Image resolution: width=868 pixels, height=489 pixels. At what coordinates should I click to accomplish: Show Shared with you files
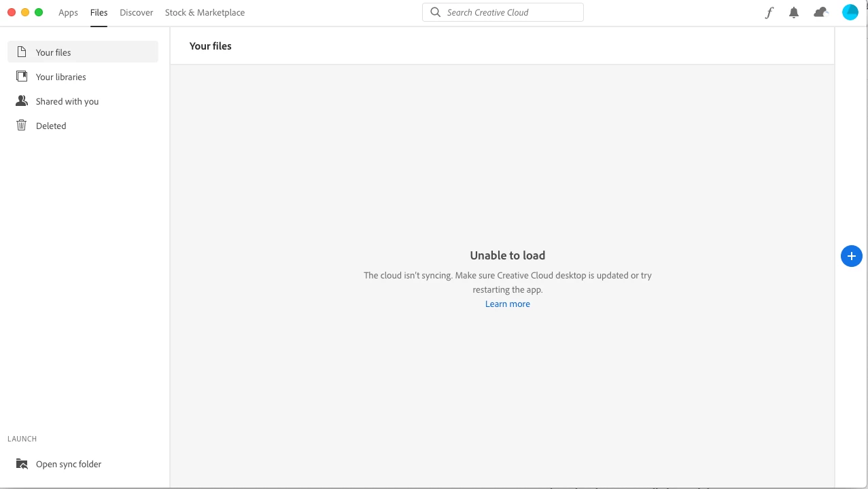[x=83, y=101]
